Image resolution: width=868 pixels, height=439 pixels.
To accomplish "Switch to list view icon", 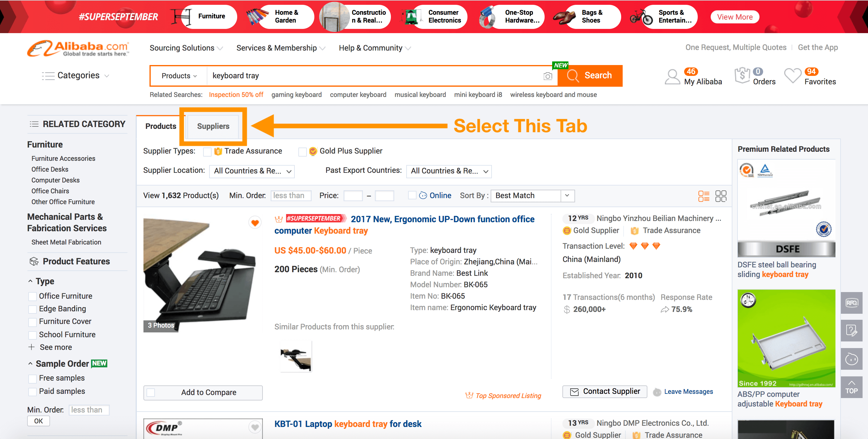I will coord(703,196).
